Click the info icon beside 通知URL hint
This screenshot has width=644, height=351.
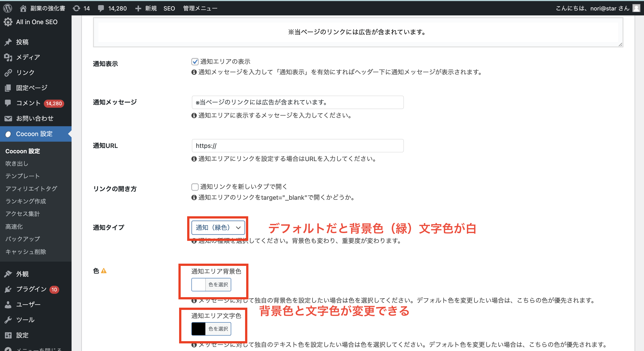194,159
